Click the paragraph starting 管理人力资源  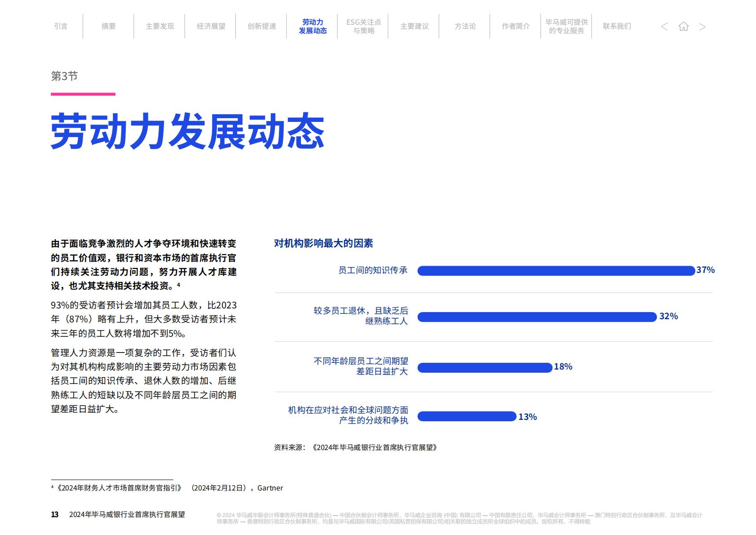click(x=144, y=381)
